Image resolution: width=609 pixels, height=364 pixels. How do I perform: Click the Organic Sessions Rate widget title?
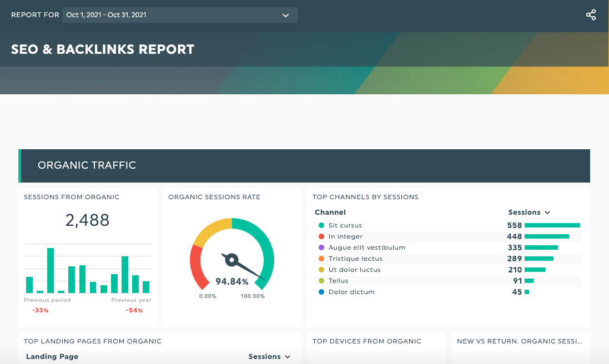pos(214,197)
